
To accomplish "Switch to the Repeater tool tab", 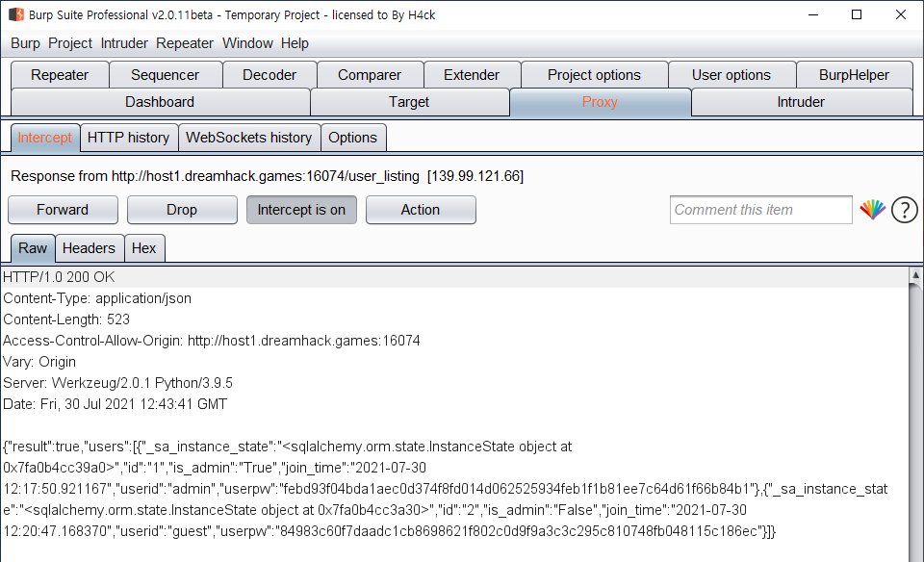I will [60, 75].
